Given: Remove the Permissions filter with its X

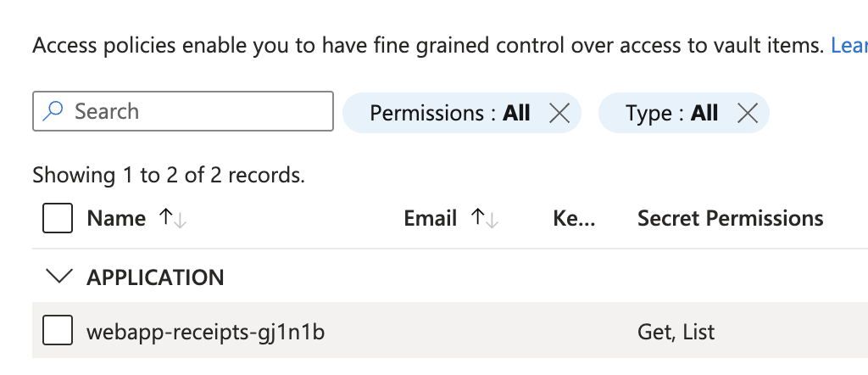Looking at the screenshot, I should pyautogui.click(x=559, y=113).
